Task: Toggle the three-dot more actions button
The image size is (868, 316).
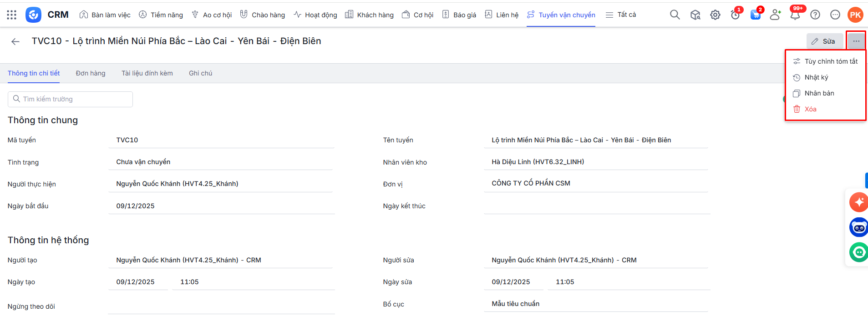Action: point(856,41)
